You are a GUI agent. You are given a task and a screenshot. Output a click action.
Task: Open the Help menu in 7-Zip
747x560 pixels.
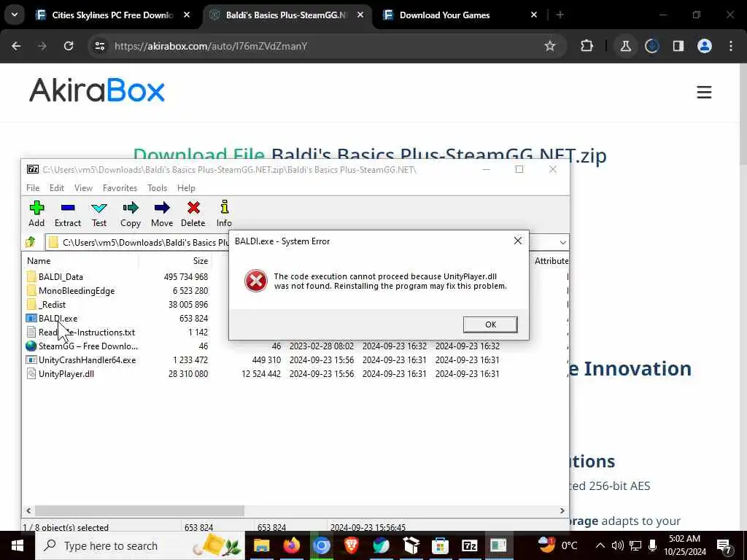tap(186, 188)
